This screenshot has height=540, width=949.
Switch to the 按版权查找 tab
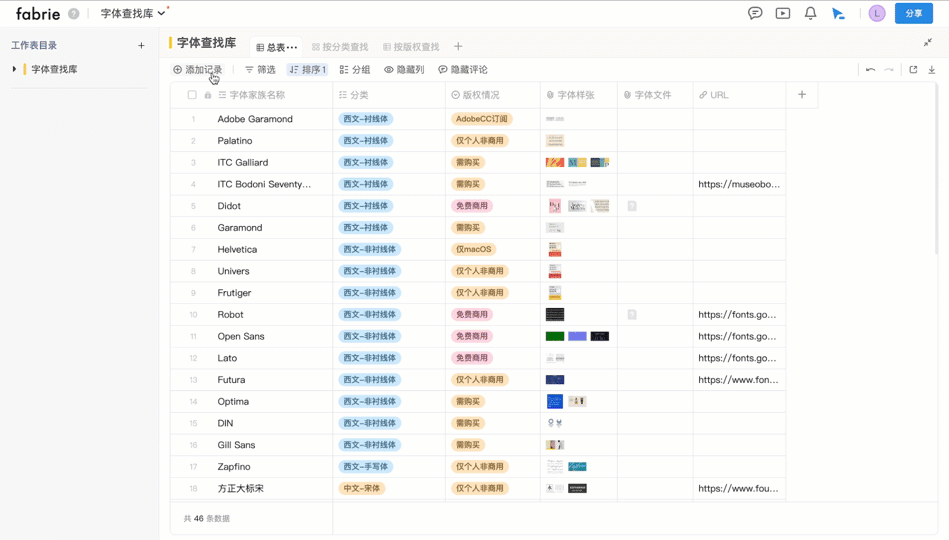tap(411, 47)
